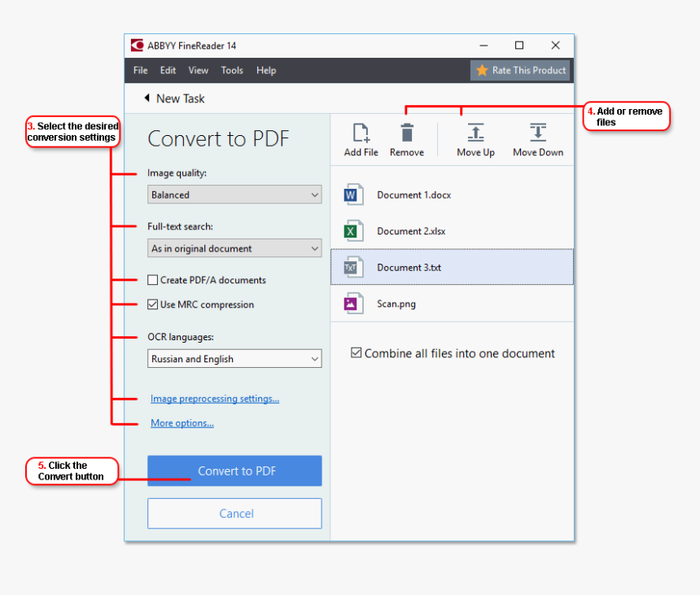
Task: Maximize the FineReader window
Action: pyautogui.click(x=519, y=45)
